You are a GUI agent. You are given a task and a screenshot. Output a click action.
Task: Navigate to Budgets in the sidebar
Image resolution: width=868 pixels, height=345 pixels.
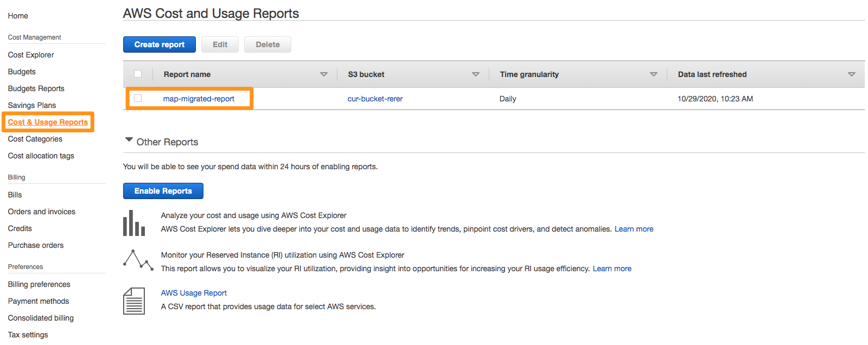tap(22, 72)
